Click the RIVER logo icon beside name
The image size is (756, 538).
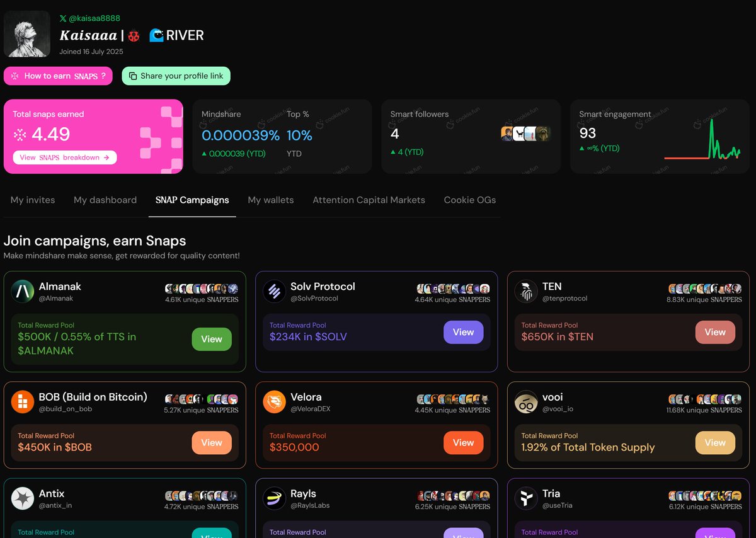(x=156, y=35)
